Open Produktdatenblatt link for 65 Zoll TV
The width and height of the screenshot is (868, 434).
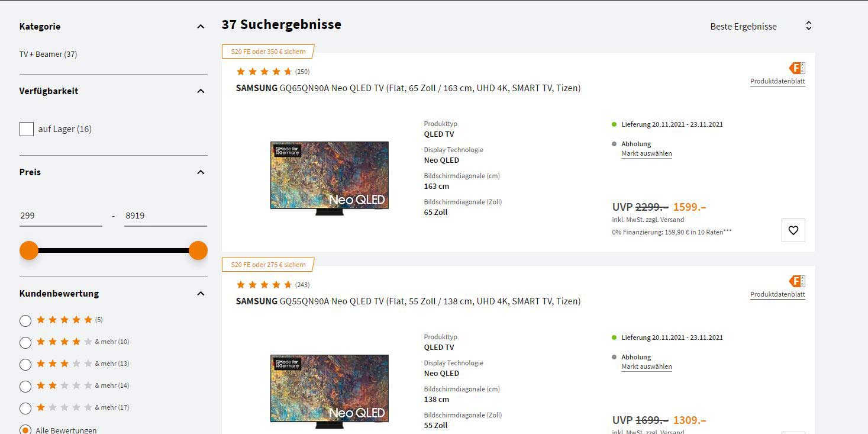point(777,82)
